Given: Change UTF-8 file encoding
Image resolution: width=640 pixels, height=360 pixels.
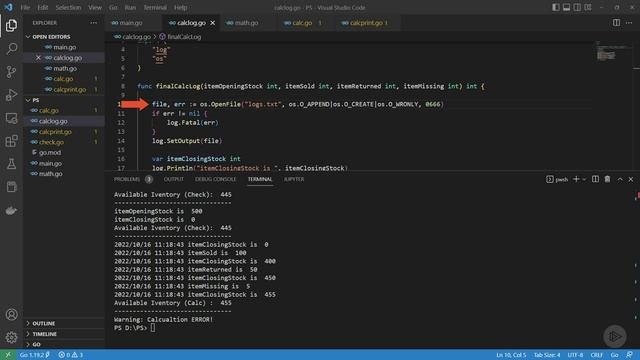Looking at the screenshot, I should click(x=575, y=355).
